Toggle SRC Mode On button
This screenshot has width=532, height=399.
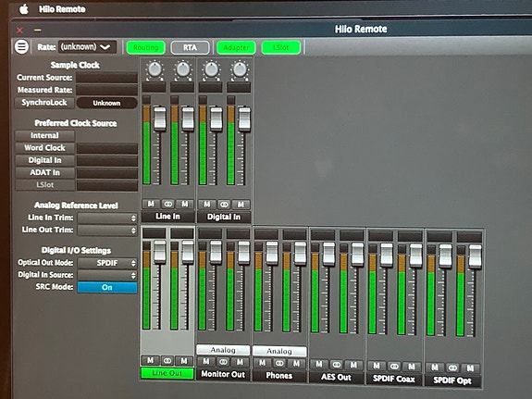107,287
